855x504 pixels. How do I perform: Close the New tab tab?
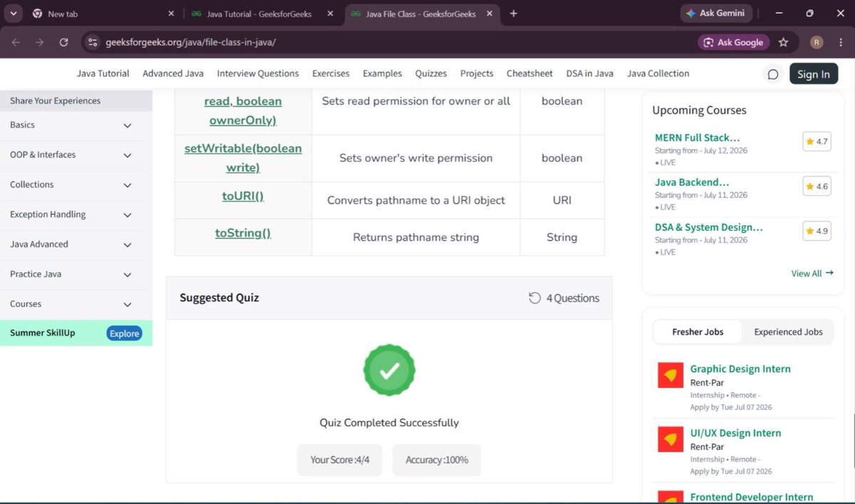(x=171, y=14)
